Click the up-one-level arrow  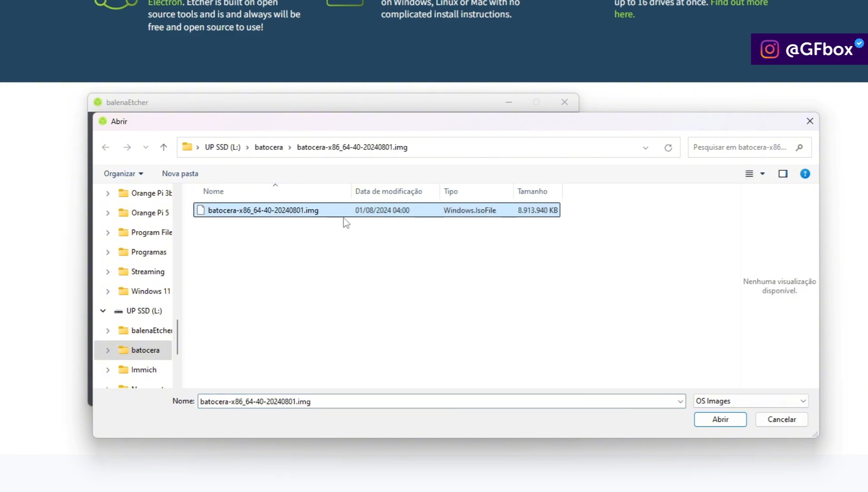pyautogui.click(x=164, y=147)
